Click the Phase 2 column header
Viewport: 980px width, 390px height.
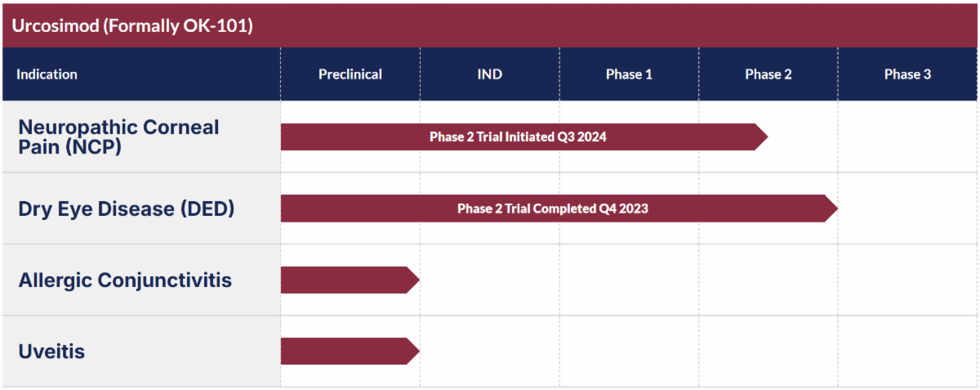768,74
